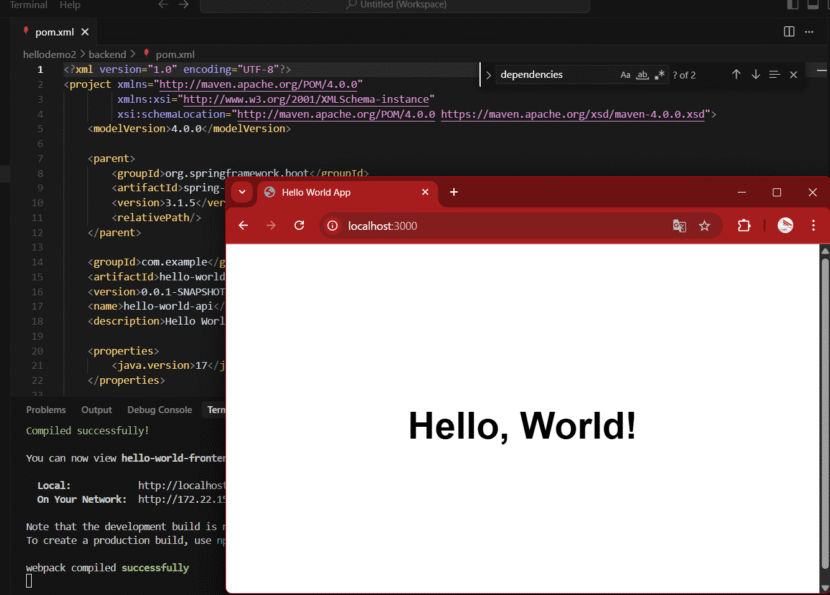Toggle the panel layout icon
This screenshot has width=830, height=595.
coord(813,5)
